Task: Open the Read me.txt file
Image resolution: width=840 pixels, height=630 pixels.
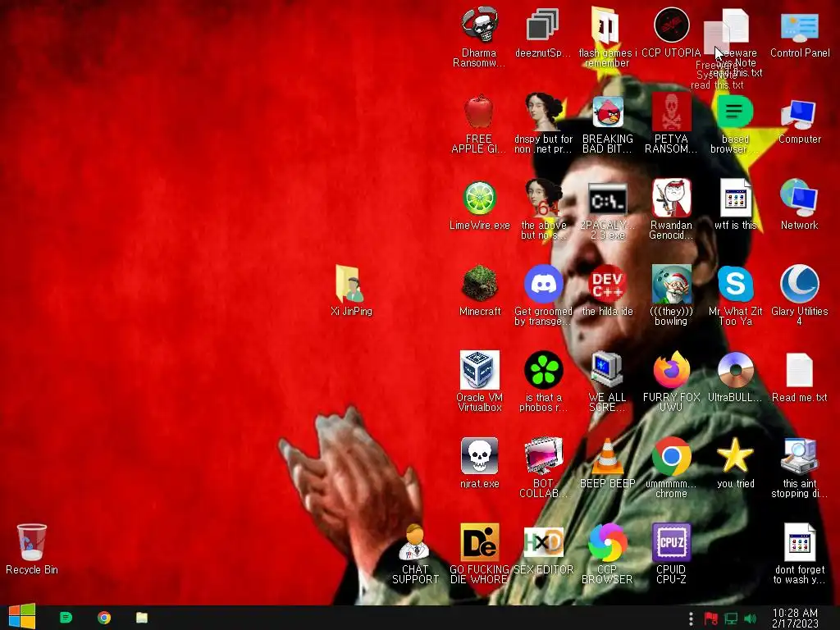Action: [799, 370]
